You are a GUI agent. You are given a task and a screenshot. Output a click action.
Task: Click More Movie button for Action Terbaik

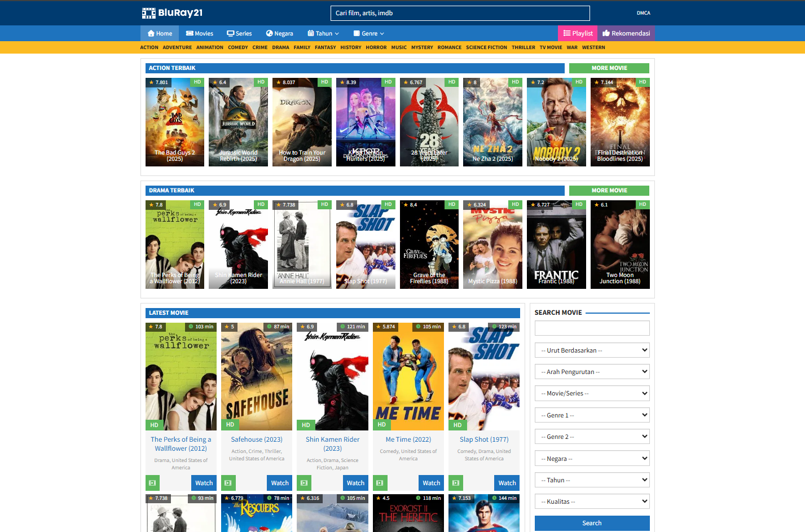click(609, 68)
